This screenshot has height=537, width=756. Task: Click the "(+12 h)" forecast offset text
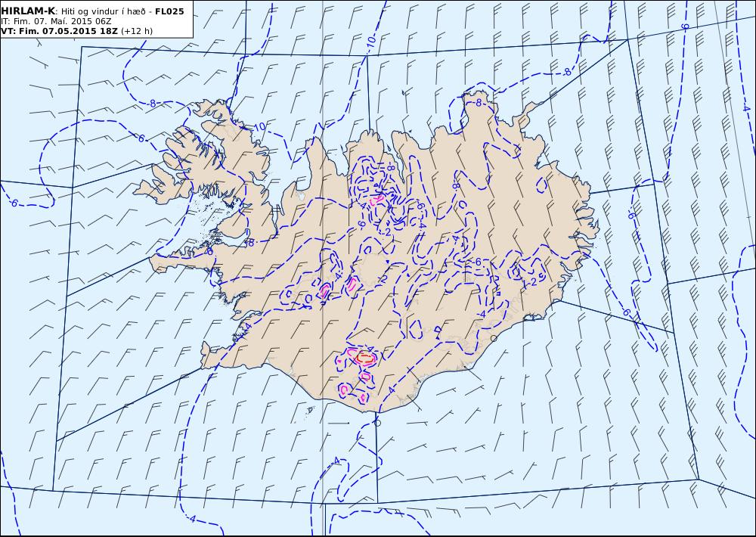point(136,31)
